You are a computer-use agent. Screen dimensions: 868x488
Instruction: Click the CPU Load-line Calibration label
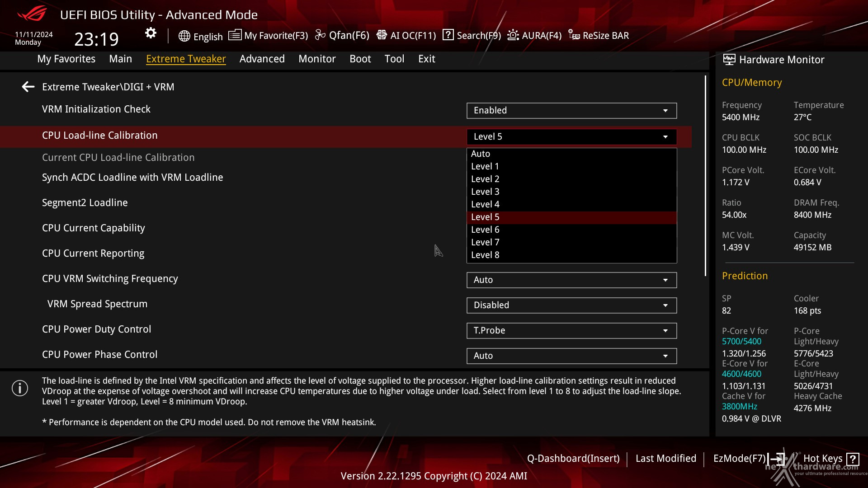click(x=100, y=136)
